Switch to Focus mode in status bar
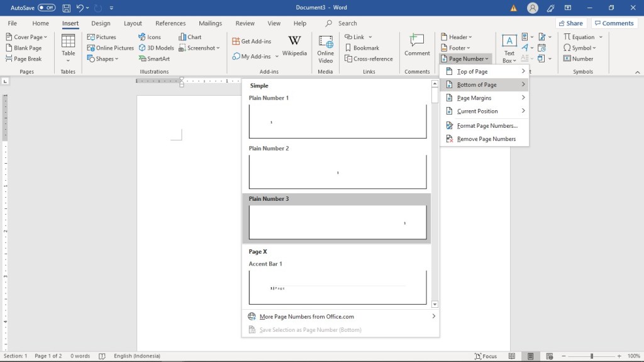644x362 pixels. point(486,356)
